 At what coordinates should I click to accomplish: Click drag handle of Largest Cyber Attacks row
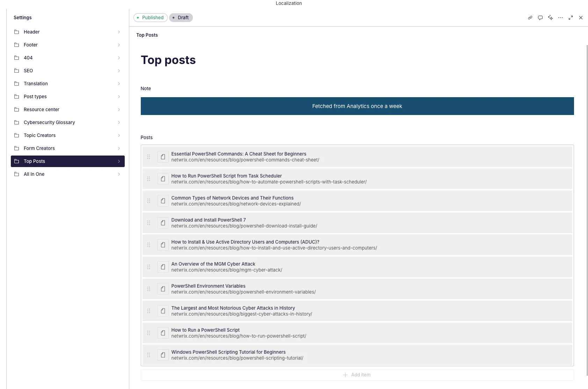(148, 311)
